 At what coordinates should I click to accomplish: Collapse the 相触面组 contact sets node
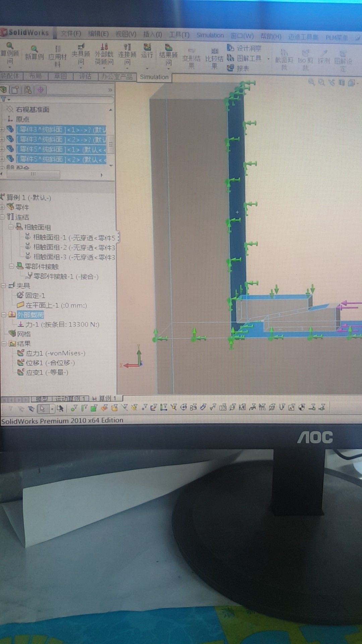[11, 227]
